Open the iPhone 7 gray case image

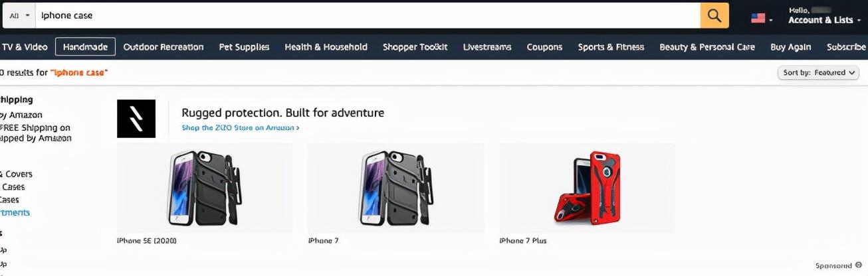point(396,188)
